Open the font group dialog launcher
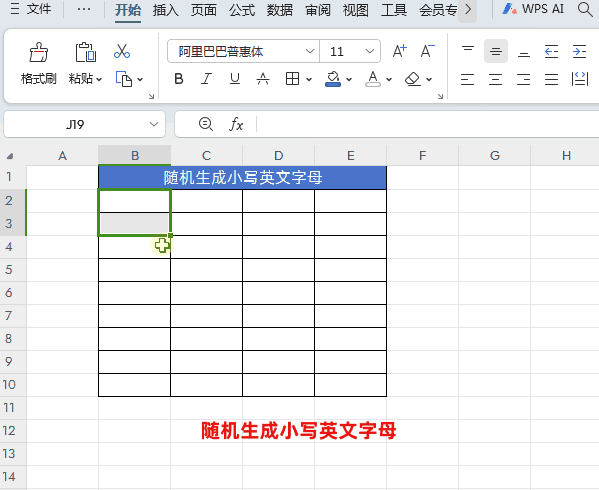This screenshot has width=599, height=490. point(440,96)
